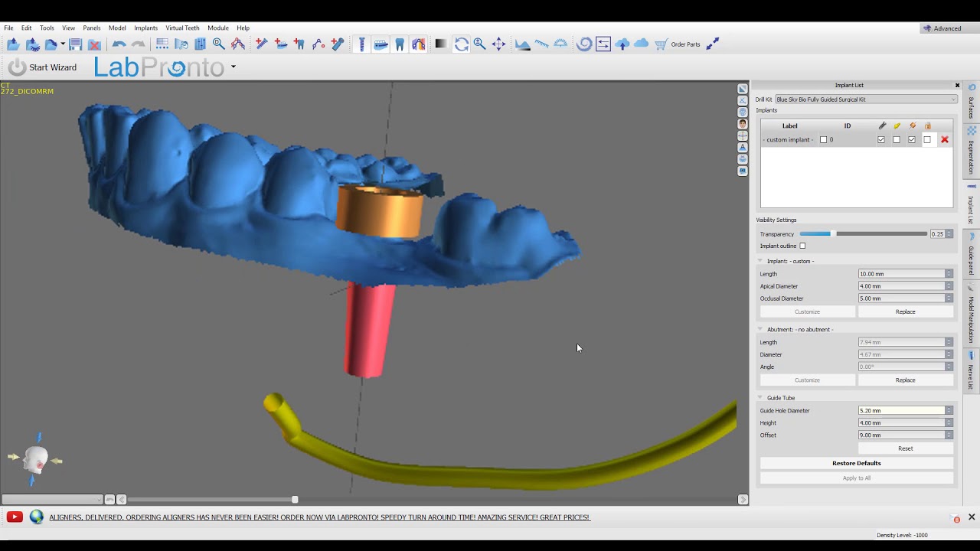980x551 pixels.
Task: Select the protractor angle tool
Action: pos(560,44)
